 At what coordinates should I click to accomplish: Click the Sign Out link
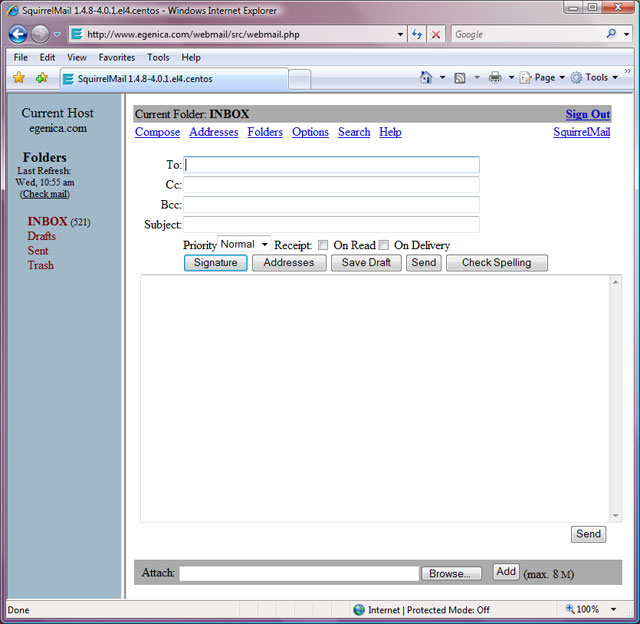588,114
